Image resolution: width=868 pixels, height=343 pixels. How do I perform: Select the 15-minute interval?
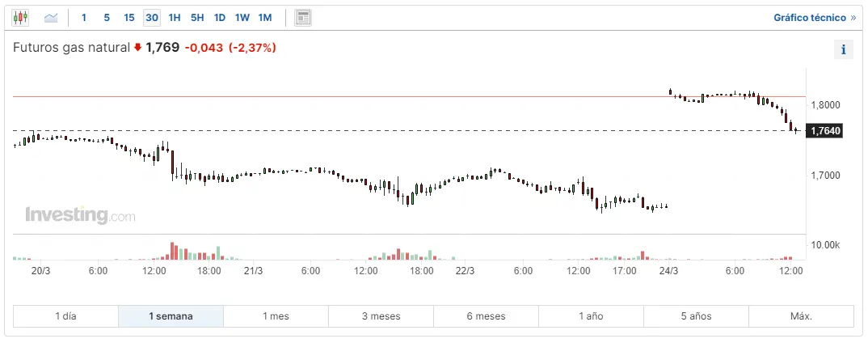129,17
